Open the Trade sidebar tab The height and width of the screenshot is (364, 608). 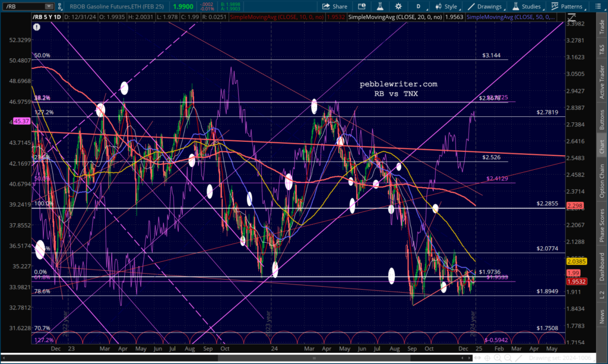[x=602, y=26]
